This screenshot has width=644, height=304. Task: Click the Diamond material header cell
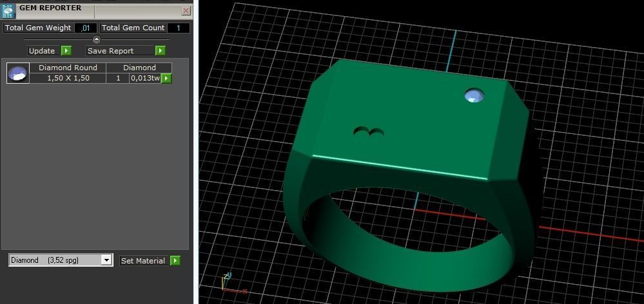click(x=139, y=68)
